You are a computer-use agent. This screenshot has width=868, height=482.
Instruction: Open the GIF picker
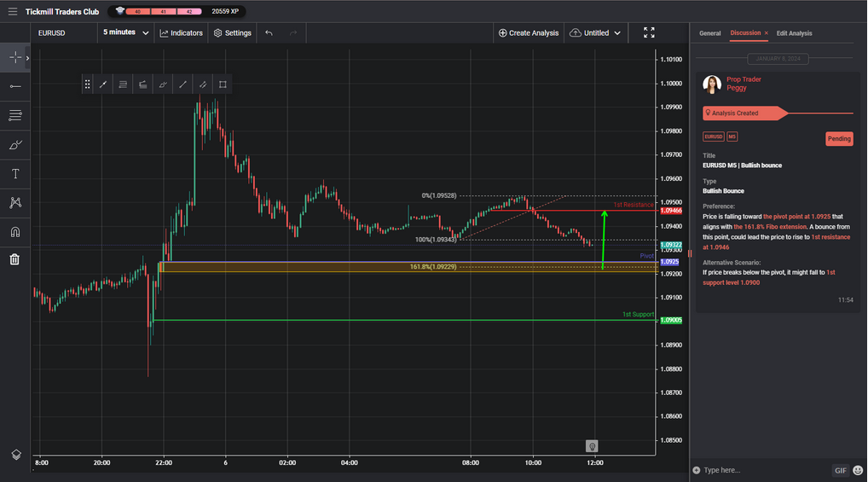click(x=841, y=470)
